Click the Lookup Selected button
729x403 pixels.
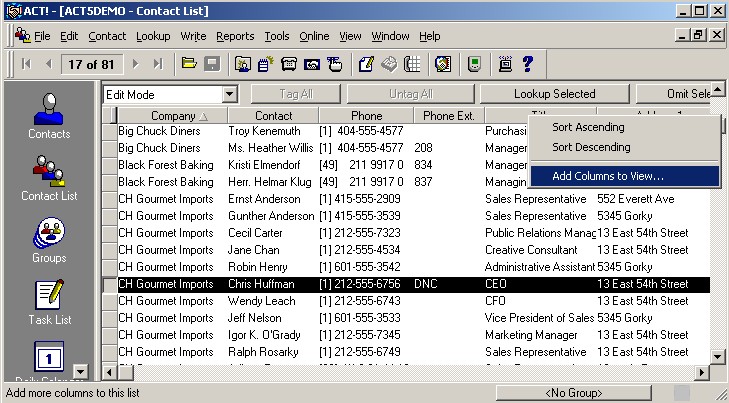tap(554, 94)
